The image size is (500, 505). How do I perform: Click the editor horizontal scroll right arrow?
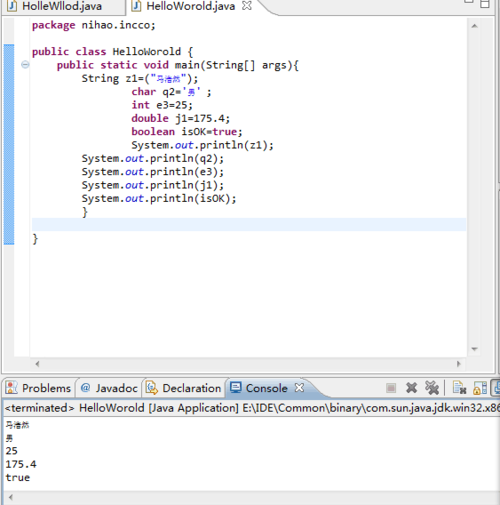459,364
